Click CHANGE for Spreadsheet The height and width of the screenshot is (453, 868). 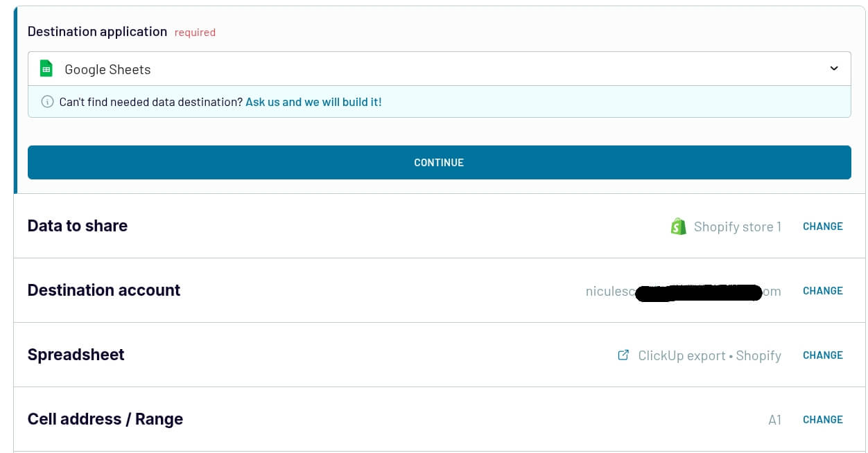[x=822, y=355]
